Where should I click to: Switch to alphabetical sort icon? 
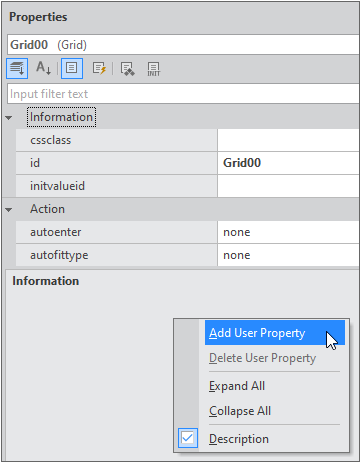(x=43, y=68)
